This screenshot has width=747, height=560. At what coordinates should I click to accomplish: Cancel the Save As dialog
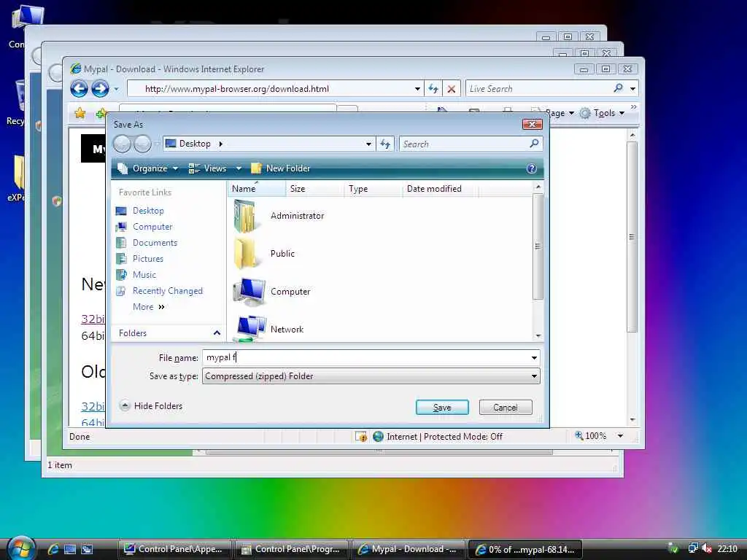pyautogui.click(x=505, y=407)
